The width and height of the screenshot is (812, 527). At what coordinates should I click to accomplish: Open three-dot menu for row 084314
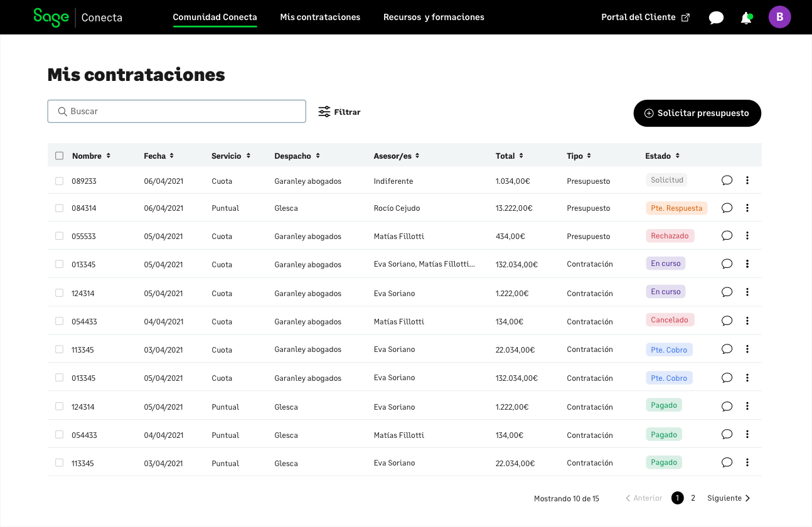[x=747, y=208]
